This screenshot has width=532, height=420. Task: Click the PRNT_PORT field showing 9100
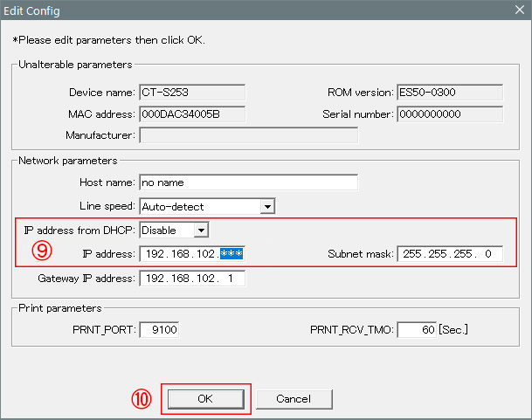pos(159,329)
